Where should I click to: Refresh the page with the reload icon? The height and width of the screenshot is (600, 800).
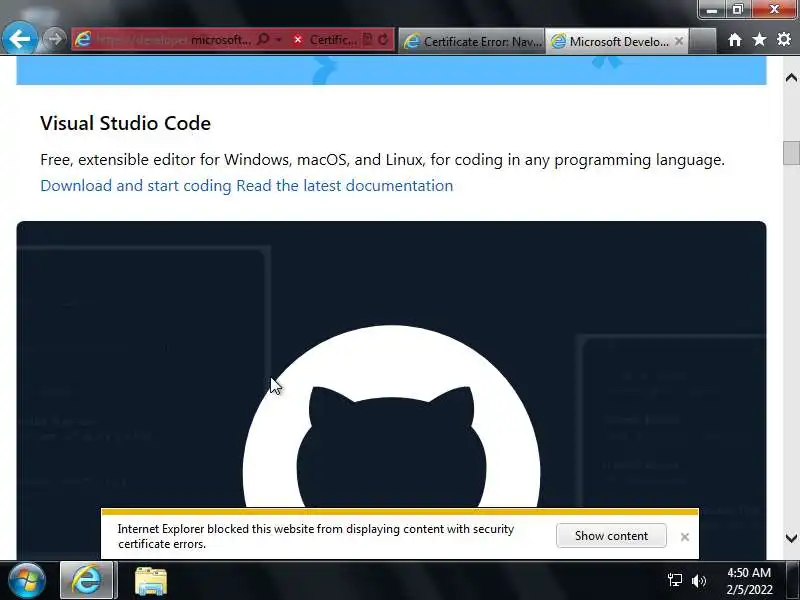(383, 39)
